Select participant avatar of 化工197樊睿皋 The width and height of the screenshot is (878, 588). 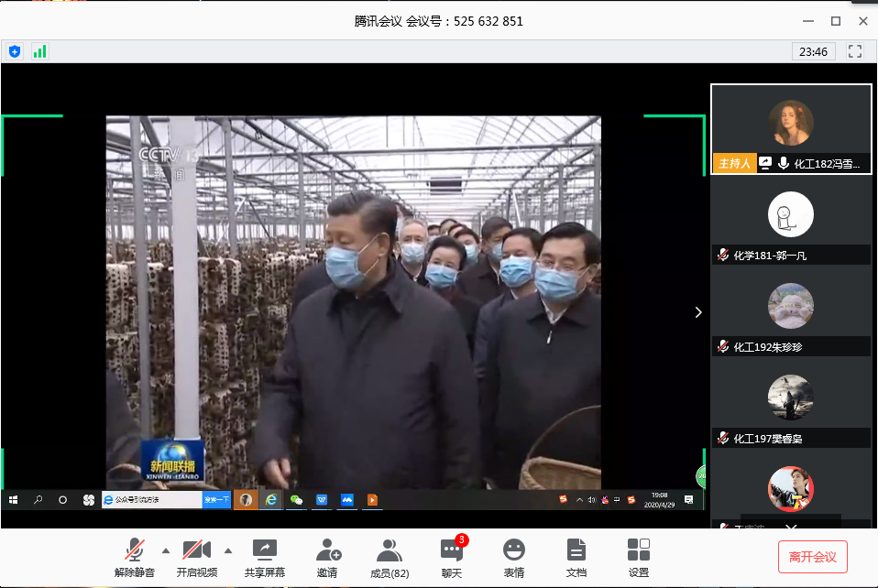click(x=791, y=397)
